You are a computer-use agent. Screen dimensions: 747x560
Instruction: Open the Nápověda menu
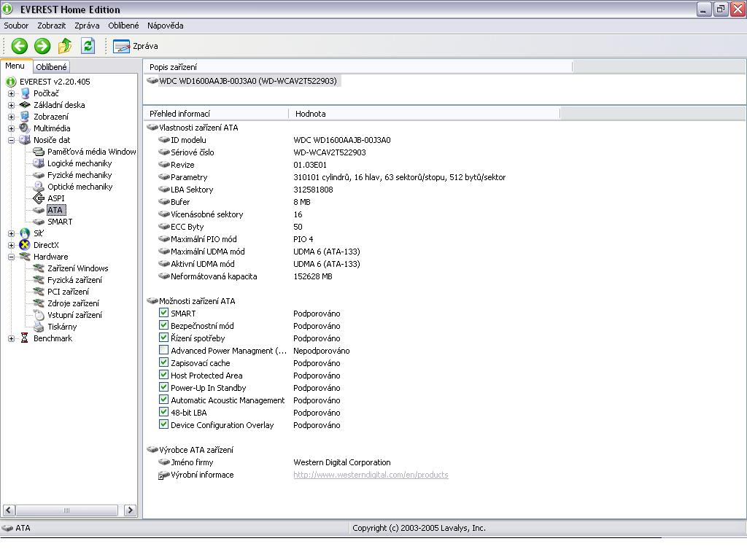tap(165, 26)
